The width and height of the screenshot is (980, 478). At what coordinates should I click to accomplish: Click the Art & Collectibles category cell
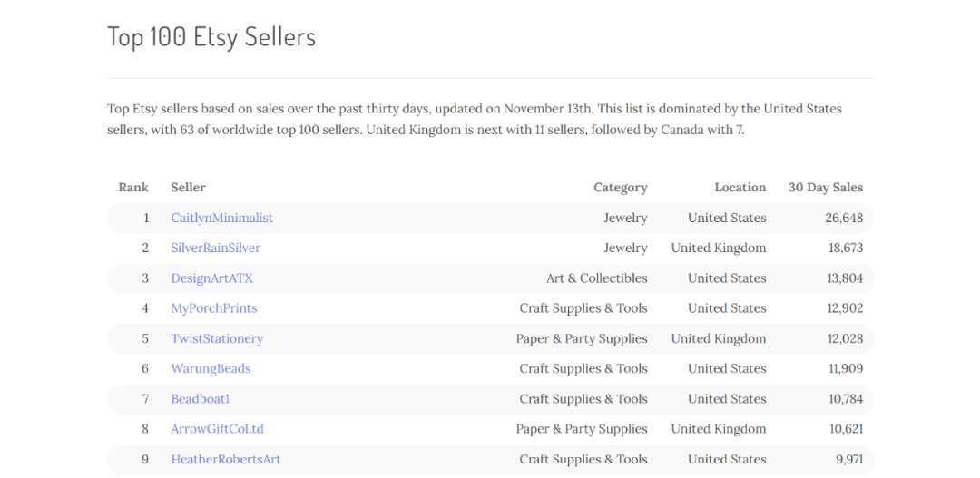(597, 278)
